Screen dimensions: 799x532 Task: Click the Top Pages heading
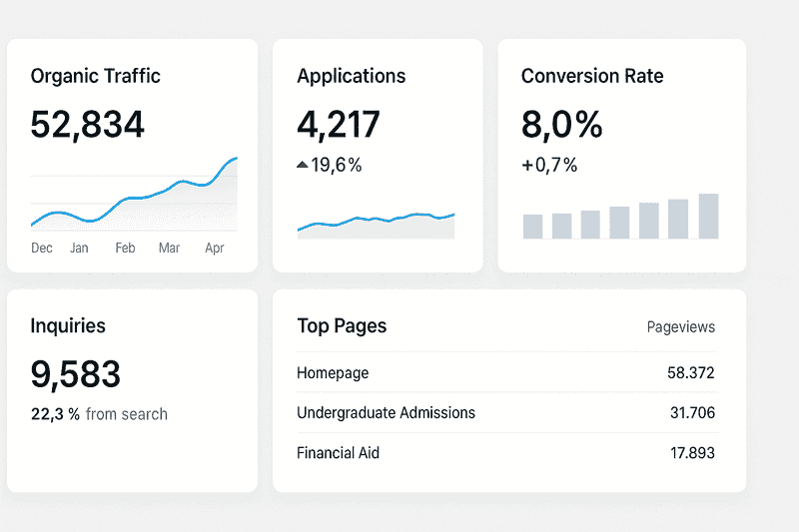[x=342, y=326]
